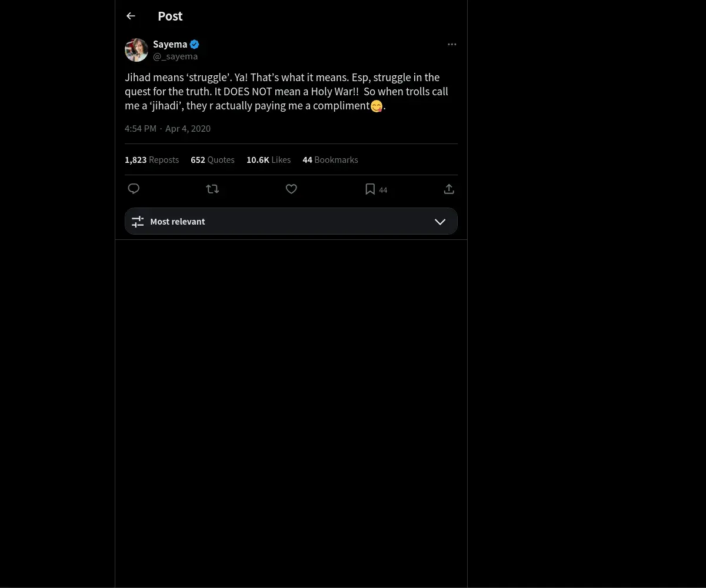This screenshot has height=588, width=706.
Task: Click the 44 Bookmarks stat
Action: click(330, 160)
